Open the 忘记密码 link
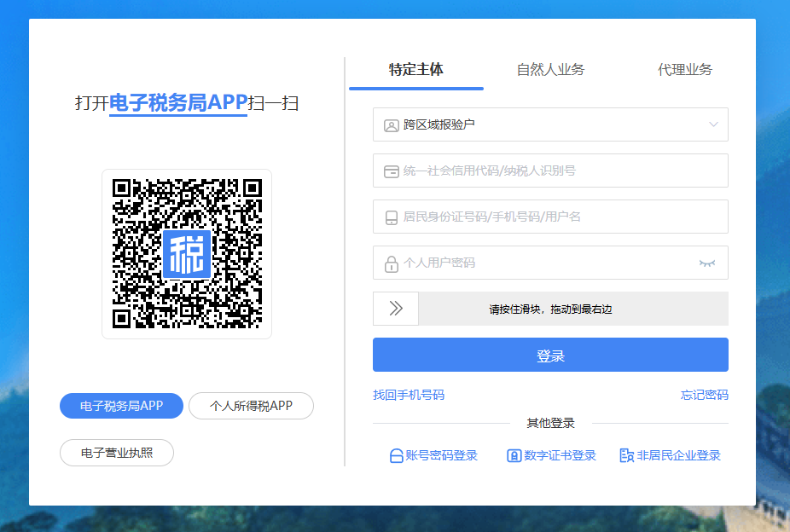The height and width of the screenshot is (532, 790). (704, 396)
